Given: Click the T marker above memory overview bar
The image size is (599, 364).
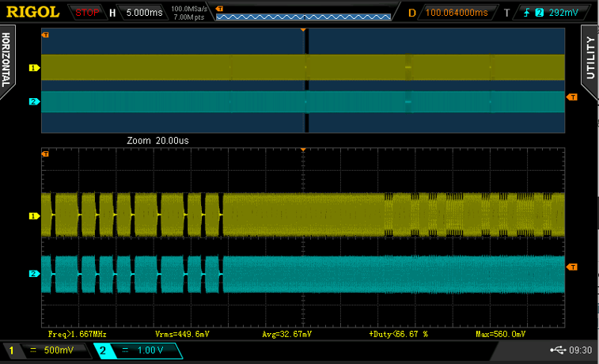Looking at the screenshot, I should coord(219,9).
